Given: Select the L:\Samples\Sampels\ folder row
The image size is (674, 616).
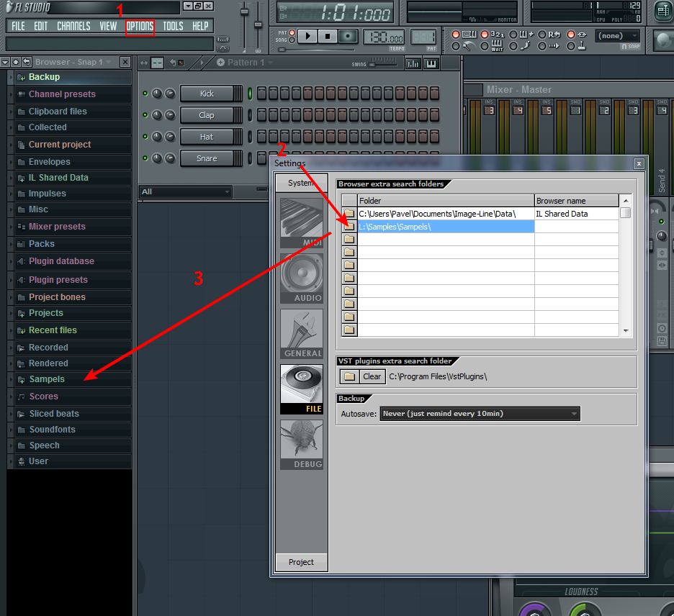Looking at the screenshot, I should click(x=446, y=227).
